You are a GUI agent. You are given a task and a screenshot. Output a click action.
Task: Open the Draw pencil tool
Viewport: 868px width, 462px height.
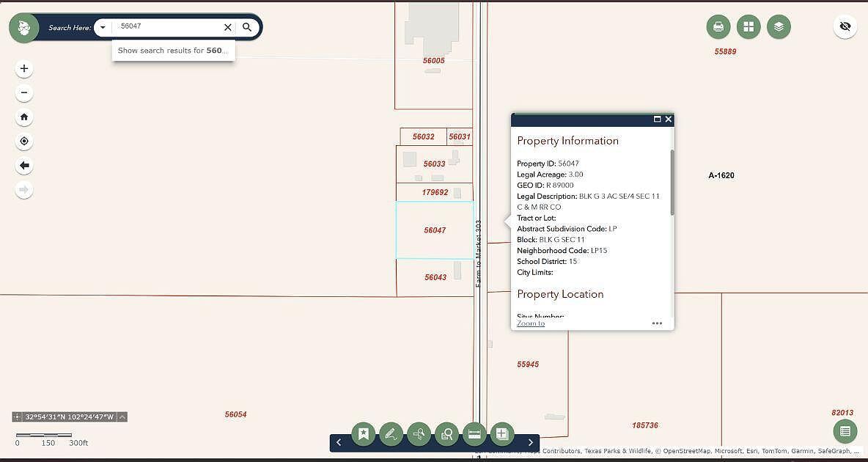(391, 434)
